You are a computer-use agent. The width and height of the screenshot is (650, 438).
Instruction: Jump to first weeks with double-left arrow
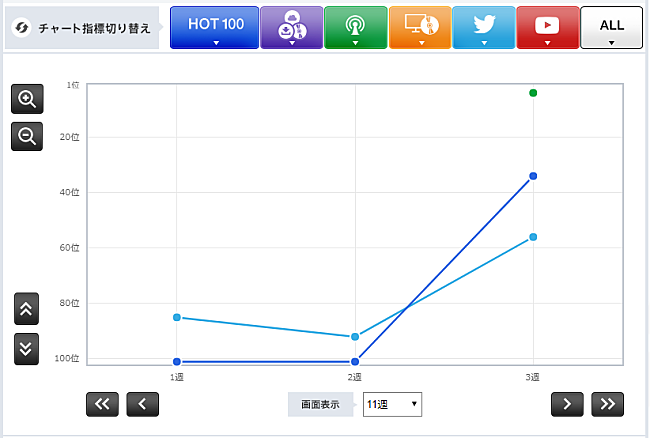[104, 404]
